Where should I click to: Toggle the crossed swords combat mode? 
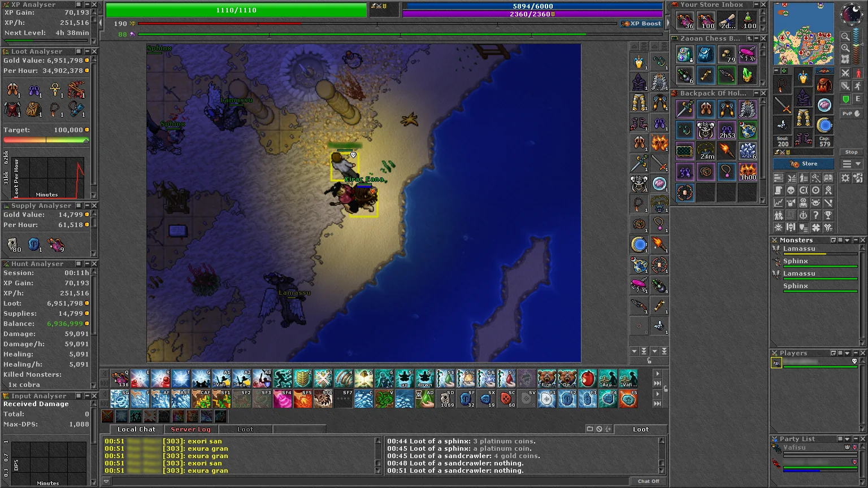tap(845, 73)
